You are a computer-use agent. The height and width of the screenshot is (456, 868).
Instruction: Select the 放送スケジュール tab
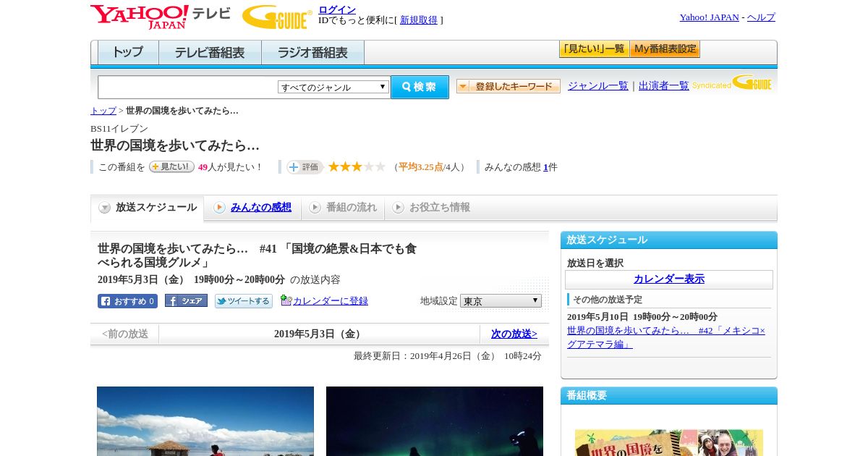click(x=148, y=208)
